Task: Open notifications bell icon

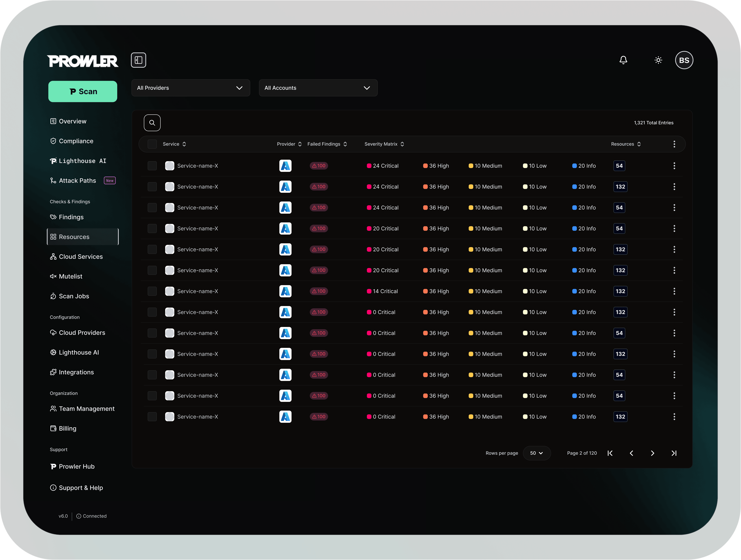Action: click(623, 60)
